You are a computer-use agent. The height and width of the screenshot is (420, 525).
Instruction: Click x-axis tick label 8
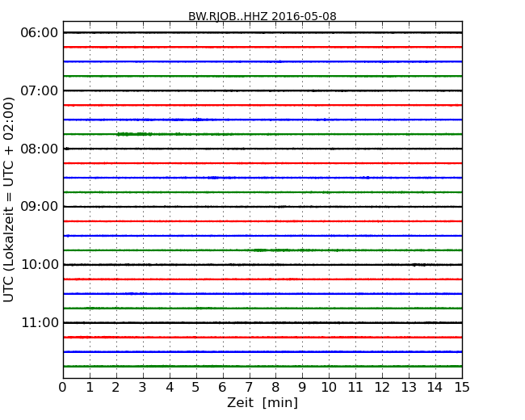pos(275,388)
